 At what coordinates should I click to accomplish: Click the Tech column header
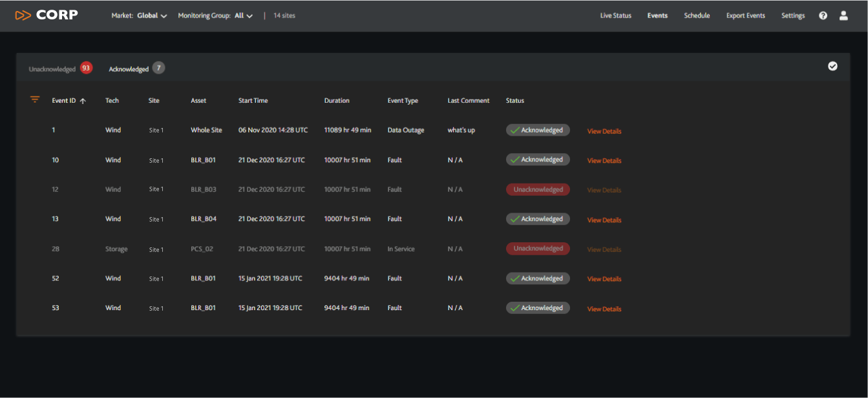point(112,101)
